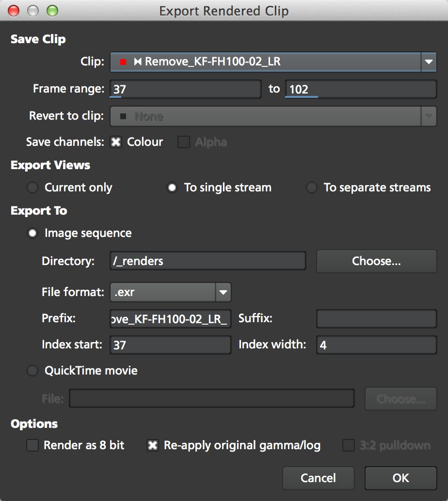Click the Revert to clip arrow button
Screen dimensions: 448x501
429,116
